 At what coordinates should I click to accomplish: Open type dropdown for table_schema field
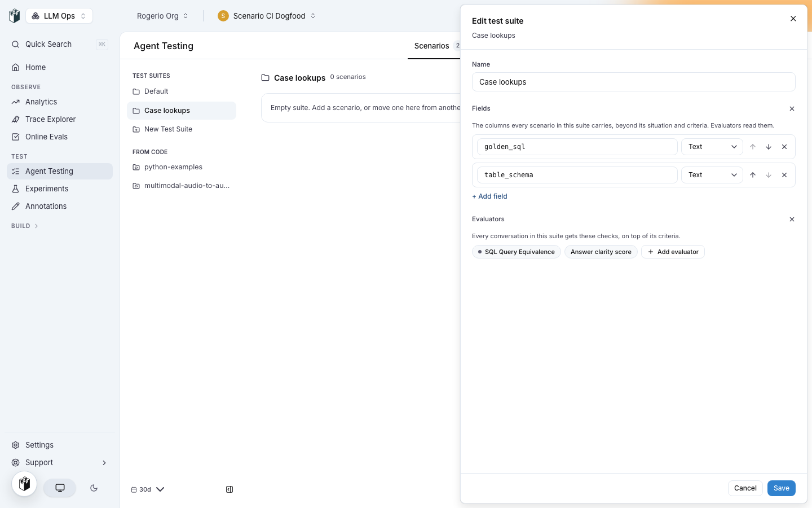pyautogui.click(x=712, y=175)
